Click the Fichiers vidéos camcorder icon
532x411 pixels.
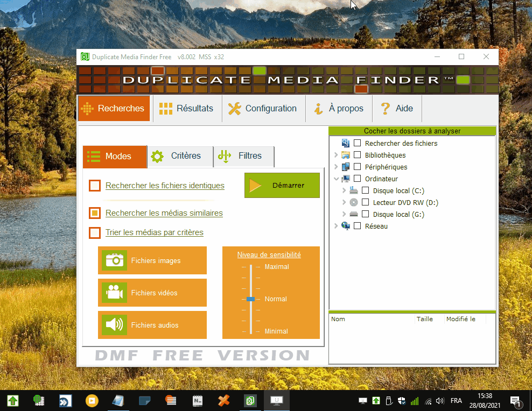pos(114,293)
